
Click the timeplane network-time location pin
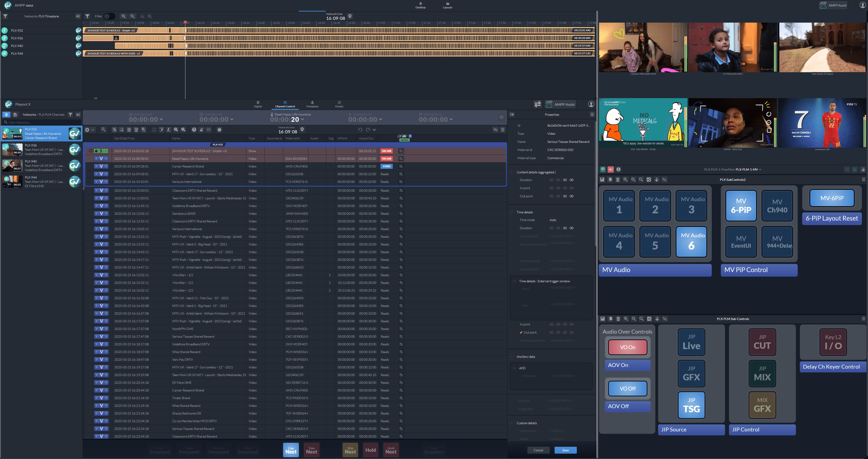click(350, 16)
